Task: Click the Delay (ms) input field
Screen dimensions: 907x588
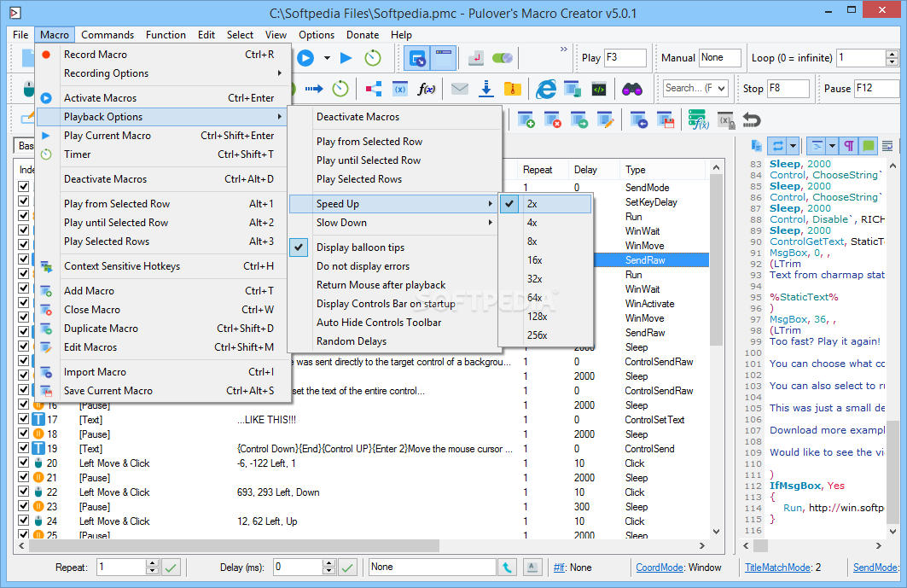Action: coord(297,568)
